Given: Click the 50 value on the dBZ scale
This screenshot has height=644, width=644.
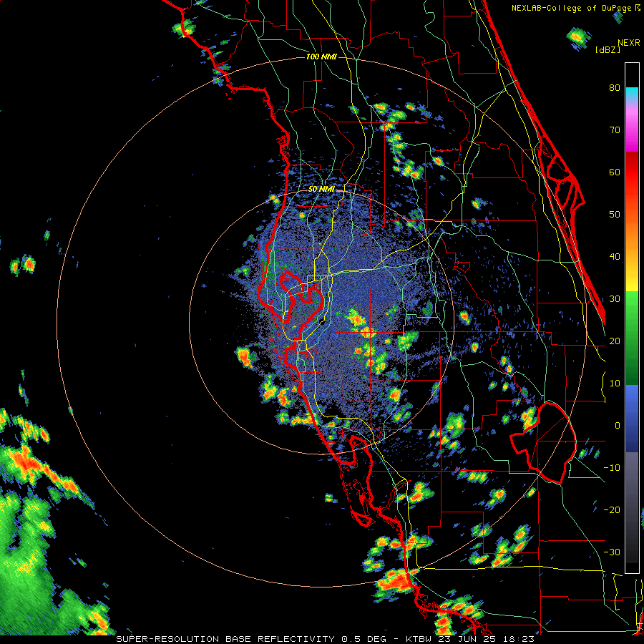Looking at the screenshot, I should [x=615, y=215].
